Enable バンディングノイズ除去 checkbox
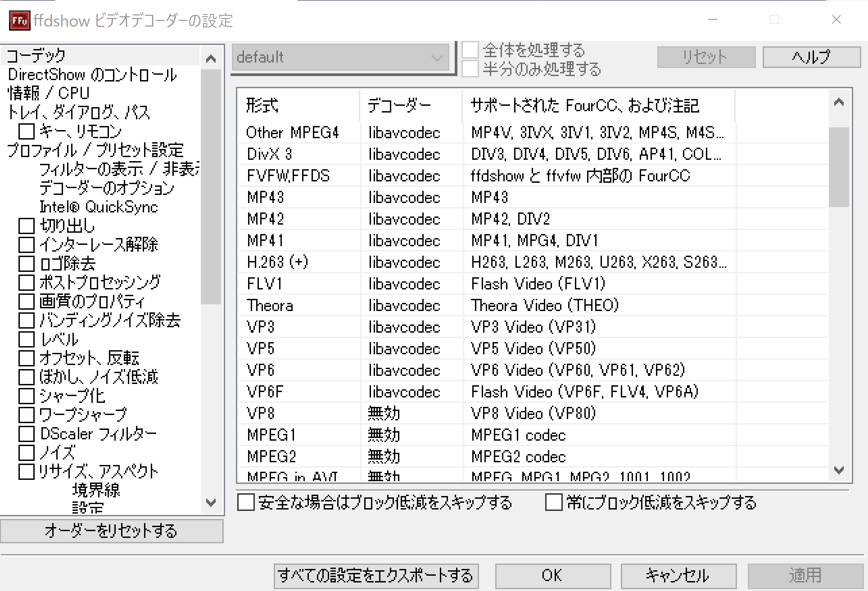 tap(27, 320)
